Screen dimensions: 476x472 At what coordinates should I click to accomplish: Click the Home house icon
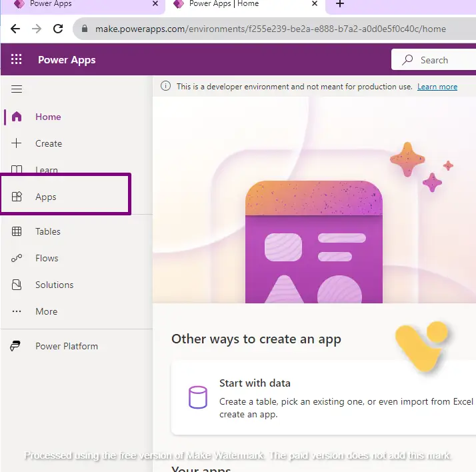(x=17, y=117)
